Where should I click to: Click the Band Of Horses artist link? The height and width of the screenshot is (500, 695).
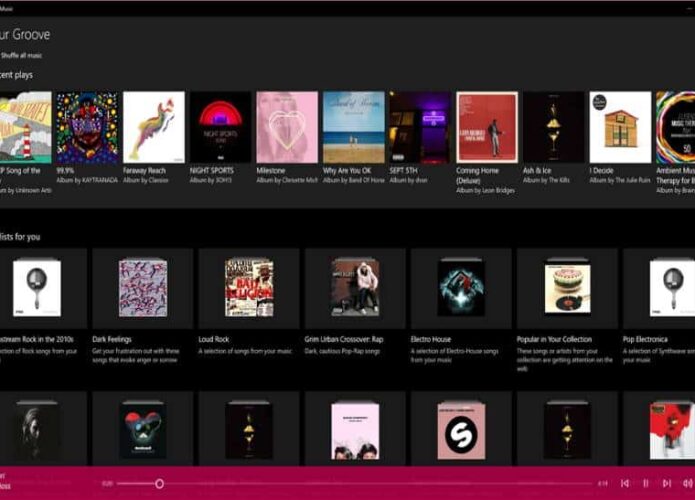(366, 180)
